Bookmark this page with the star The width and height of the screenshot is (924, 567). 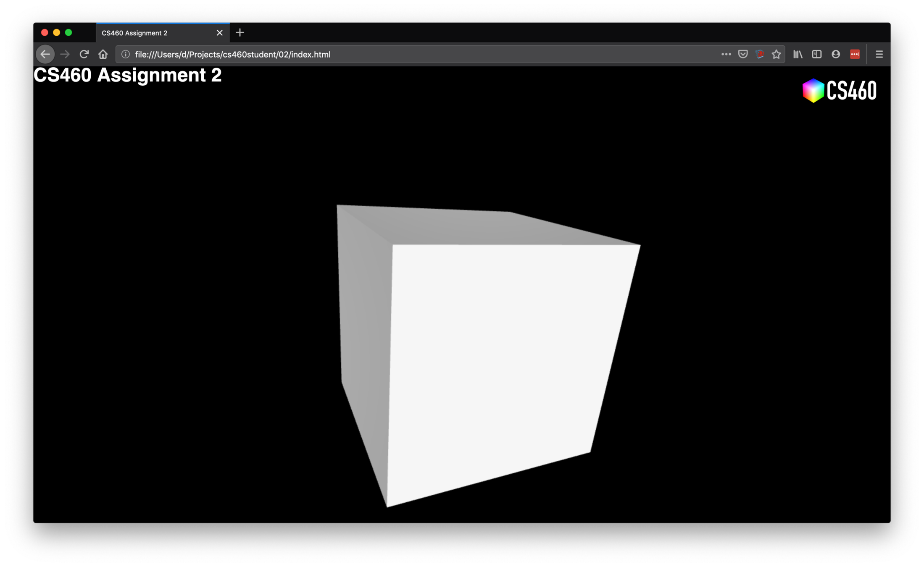tap(776, 54)
